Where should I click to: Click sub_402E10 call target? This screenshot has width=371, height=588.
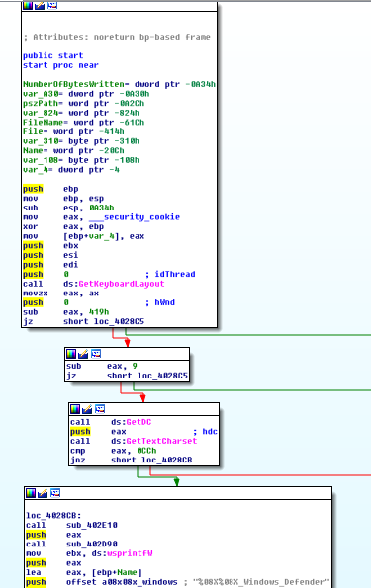pos(92,525)
